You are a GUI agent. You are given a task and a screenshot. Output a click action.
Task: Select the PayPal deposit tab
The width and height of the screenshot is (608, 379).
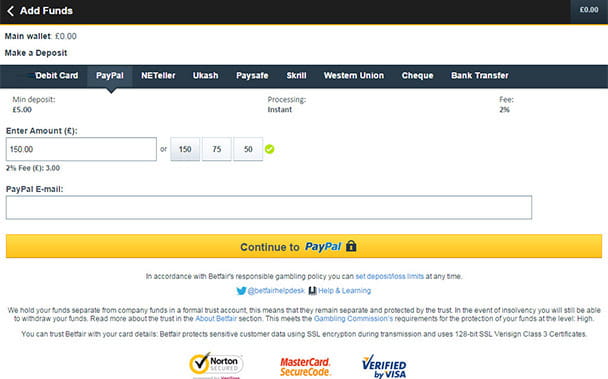(x=110, y=76)
